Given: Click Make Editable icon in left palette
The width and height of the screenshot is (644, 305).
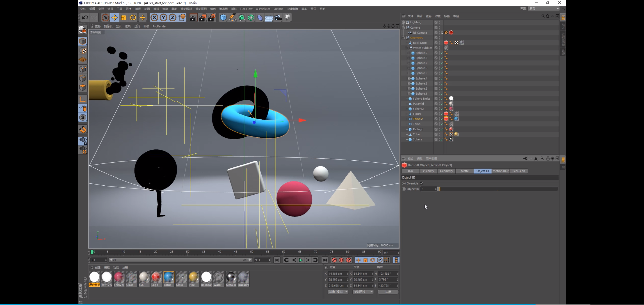Looking at the screenshot, I should click(83, 30).
